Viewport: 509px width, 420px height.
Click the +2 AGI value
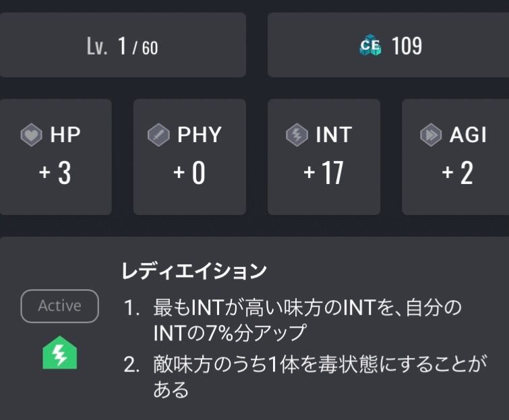click(458, 173)
